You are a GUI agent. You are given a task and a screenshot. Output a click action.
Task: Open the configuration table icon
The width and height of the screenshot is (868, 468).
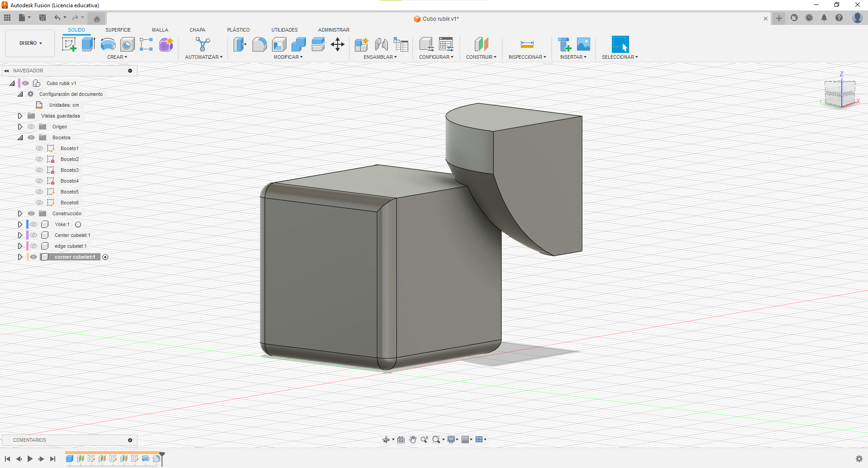446,44
